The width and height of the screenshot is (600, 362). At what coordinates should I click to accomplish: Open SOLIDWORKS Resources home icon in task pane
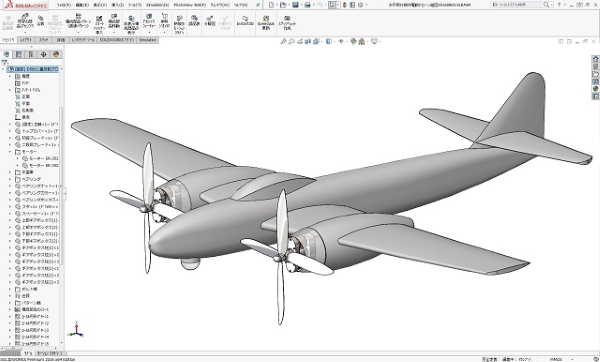pyautogui.click(x=595, y=59)
